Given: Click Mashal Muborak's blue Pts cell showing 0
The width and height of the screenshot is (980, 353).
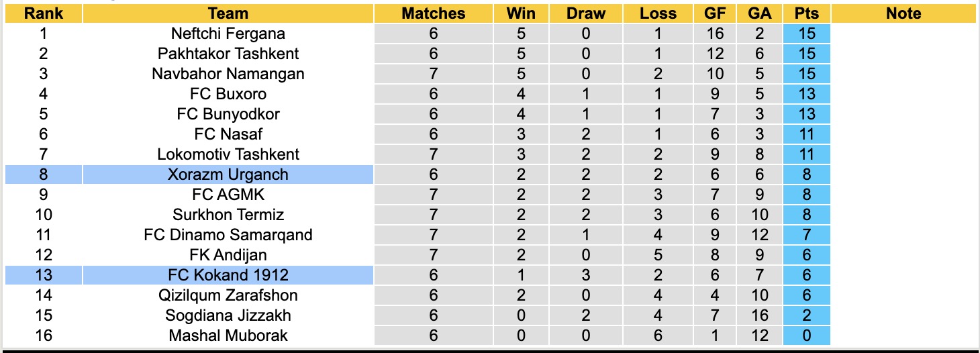Looking at the screenshot, I should 806,336.
